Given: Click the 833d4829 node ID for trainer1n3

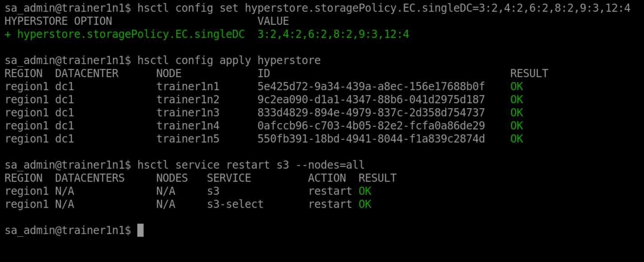Looking at the screenshot, I should 371,113.
